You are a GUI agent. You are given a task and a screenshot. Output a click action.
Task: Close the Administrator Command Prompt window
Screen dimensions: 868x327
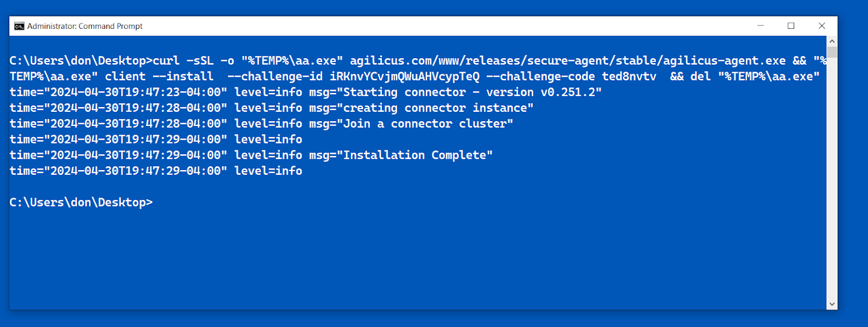pos(822,26)
